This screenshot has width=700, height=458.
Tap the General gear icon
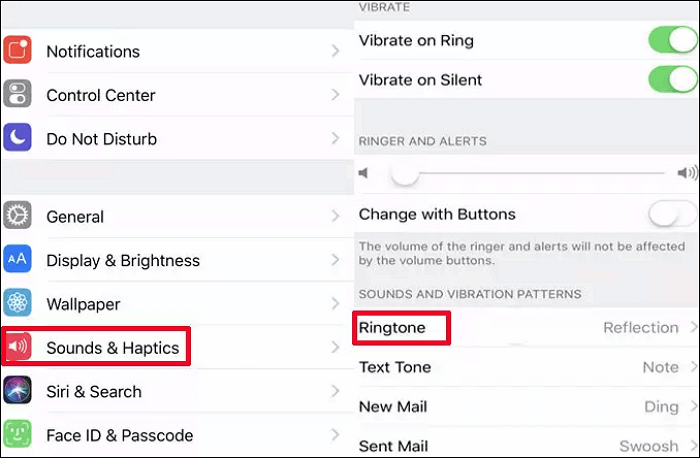[17, 216]
